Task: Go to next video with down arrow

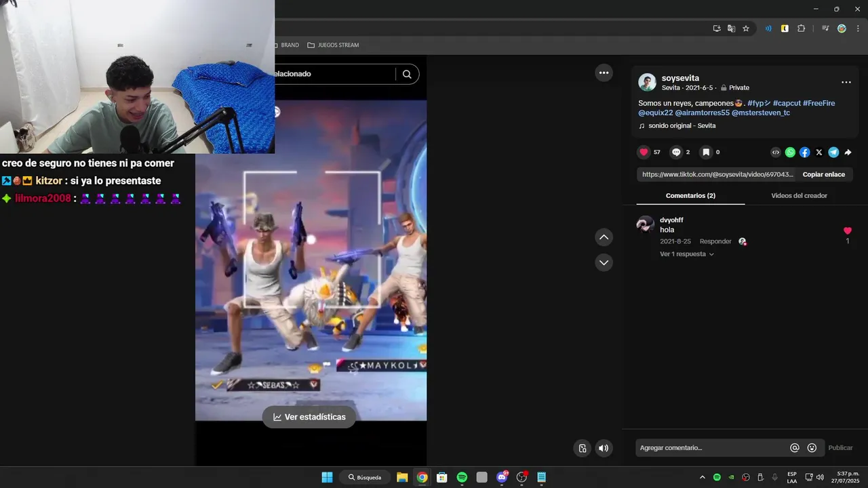Action: tap(604, 262)
